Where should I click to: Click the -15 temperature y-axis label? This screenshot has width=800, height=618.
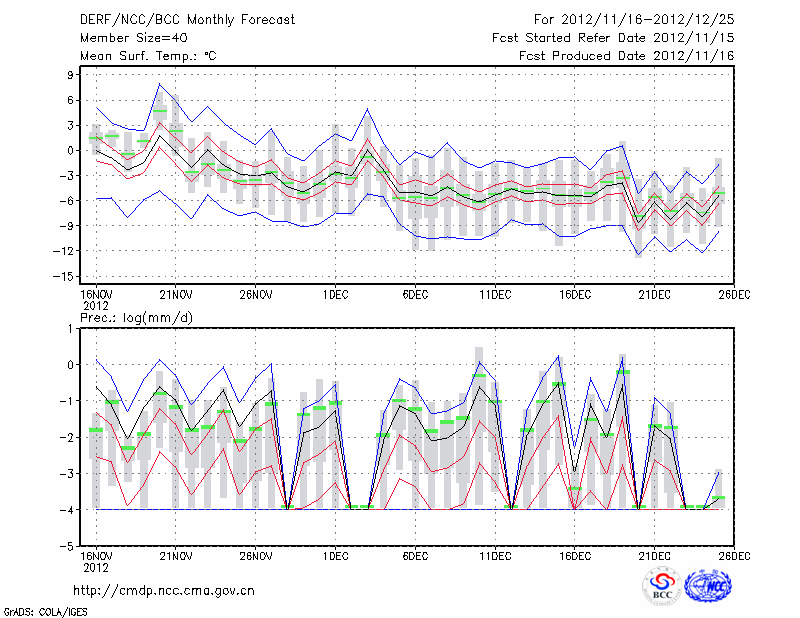(x=65, y=276)
